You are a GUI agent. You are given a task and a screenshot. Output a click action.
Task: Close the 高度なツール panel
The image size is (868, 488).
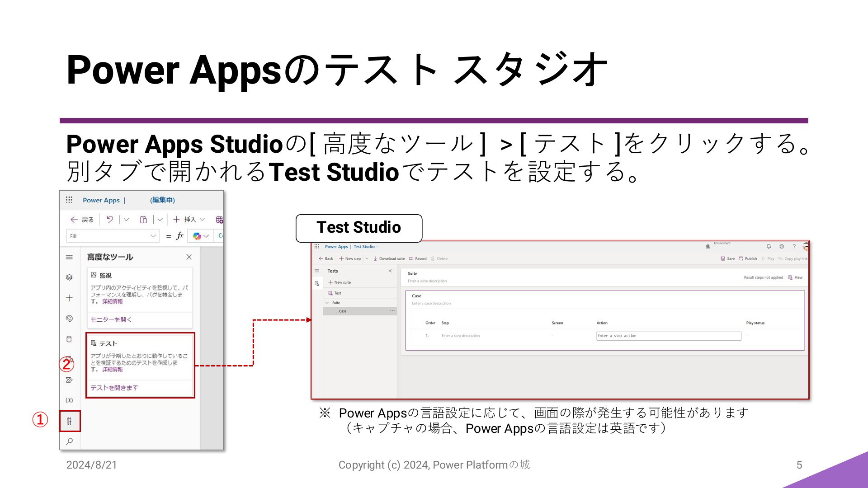coord(189,257)
